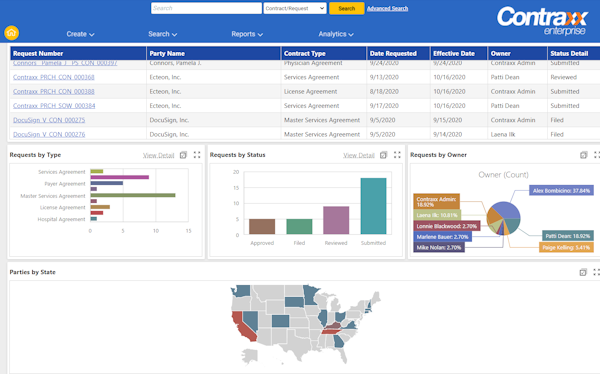Screen dimensions: 600x374
Task: Expand the Create menu
Action: (x=80, y=34)
